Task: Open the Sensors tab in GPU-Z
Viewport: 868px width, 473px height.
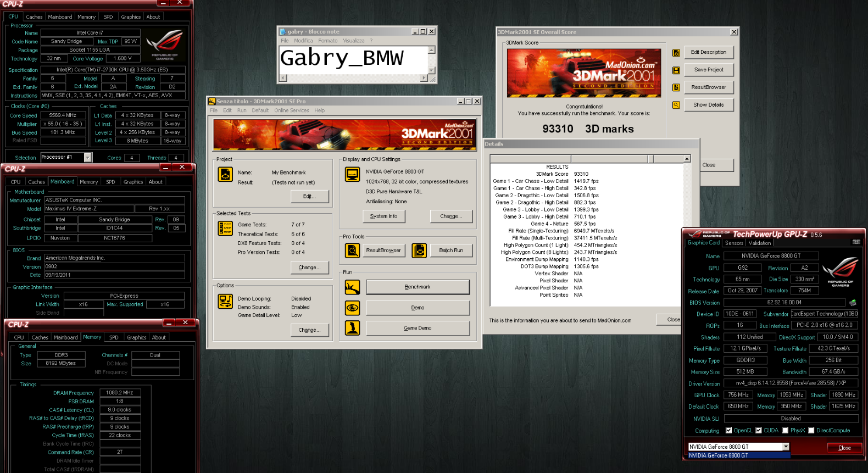Action: tap(734, 243)
